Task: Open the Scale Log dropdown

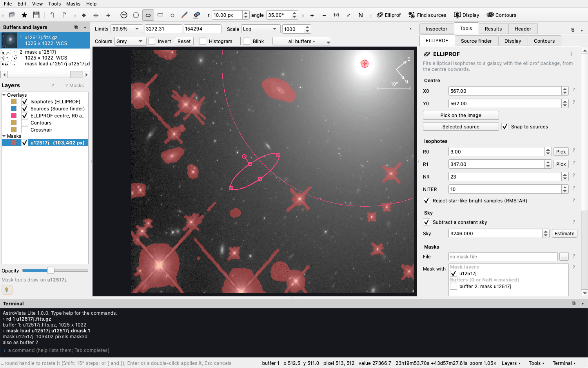Action: (x=260, y=29)
